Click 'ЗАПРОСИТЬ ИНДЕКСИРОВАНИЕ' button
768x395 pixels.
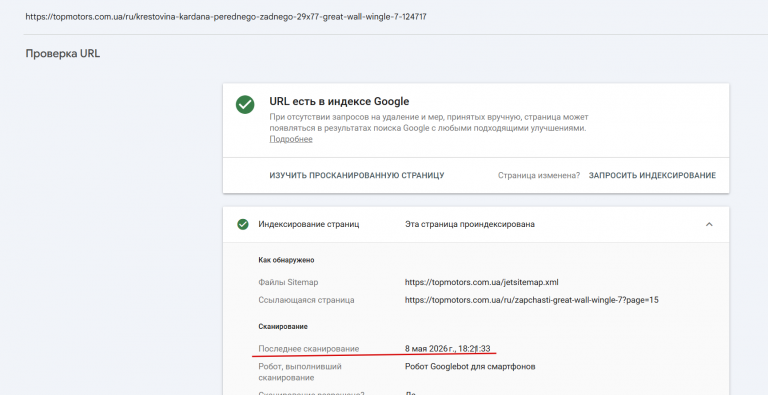pyautogui.click(x=652, y=175)
